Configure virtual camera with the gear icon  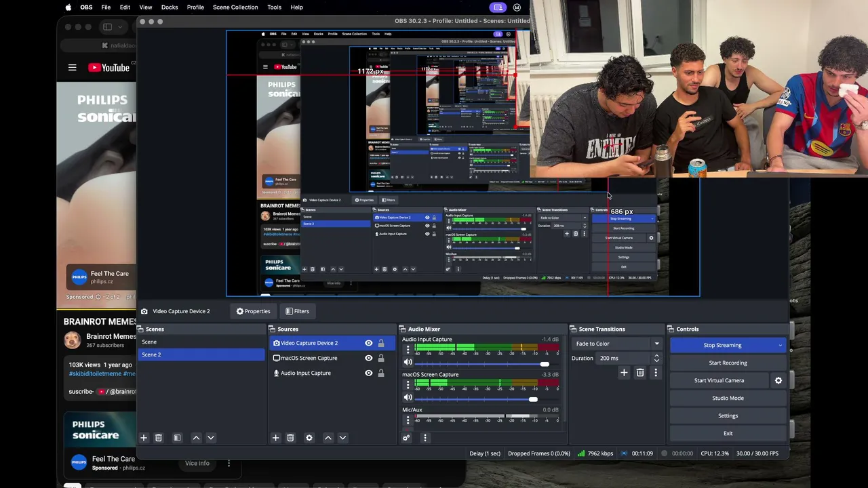778,380
